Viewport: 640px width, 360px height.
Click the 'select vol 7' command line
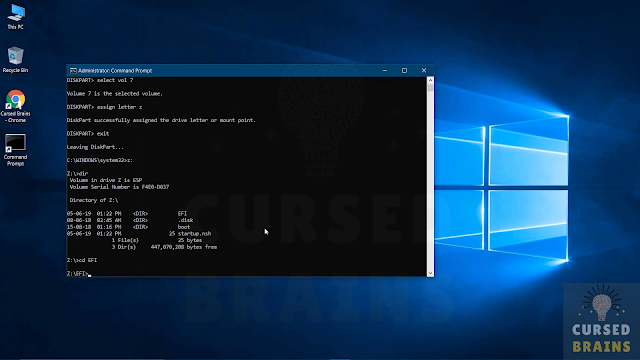(x=100, y=80)
